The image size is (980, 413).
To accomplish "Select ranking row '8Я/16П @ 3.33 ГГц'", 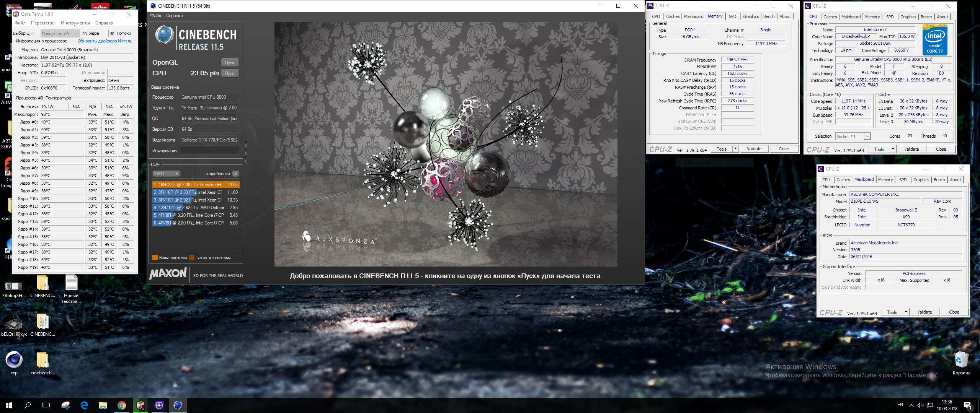I will pyautogui.click(x=196, y=192).
